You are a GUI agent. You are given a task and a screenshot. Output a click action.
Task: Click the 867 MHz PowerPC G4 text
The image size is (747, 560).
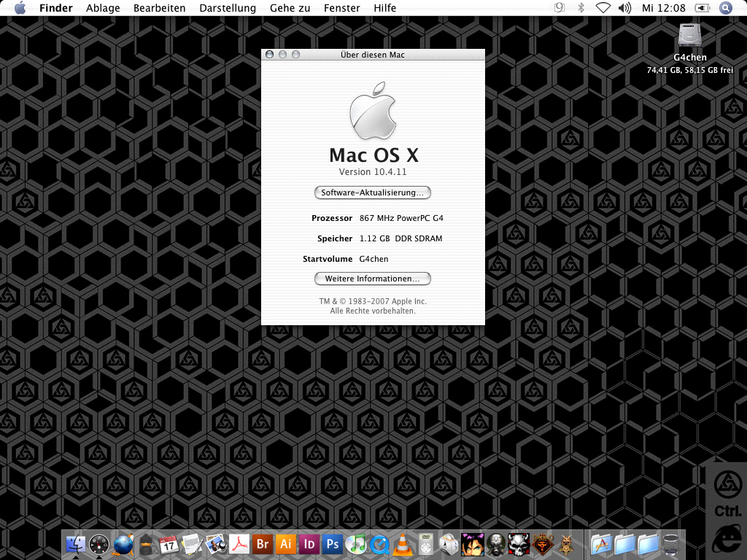(401, 218)
